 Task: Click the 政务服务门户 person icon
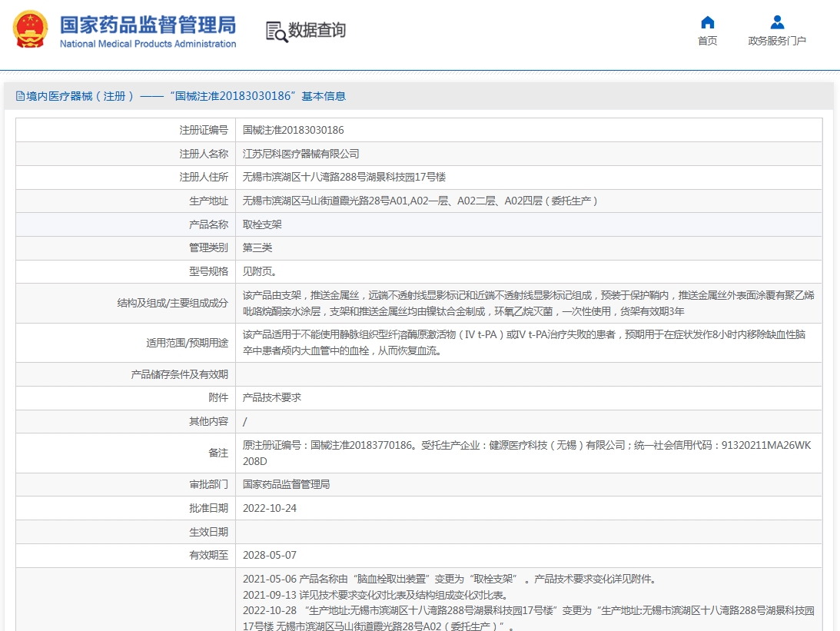(x=777, y=22)
